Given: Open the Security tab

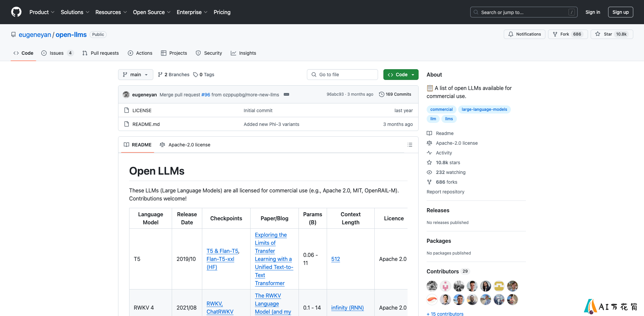Looking at the screenshot, I should 209,53.
